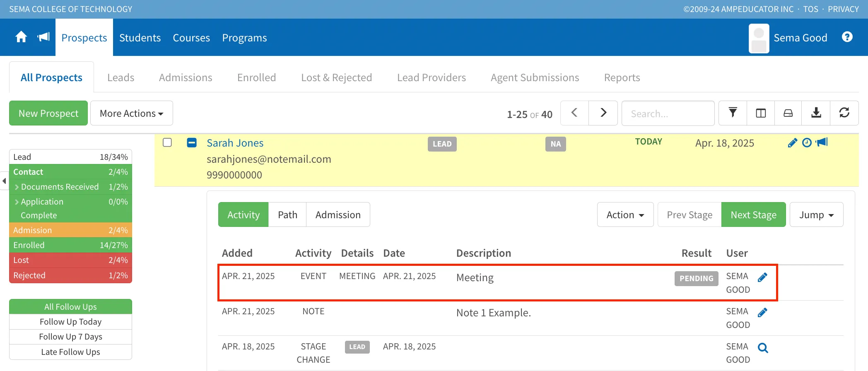Image resolution: width=868 pixels, height=371 pixels.
Task: Advance prospect with Next Stage
Action: pyautogui.click(x=753, y=214)
